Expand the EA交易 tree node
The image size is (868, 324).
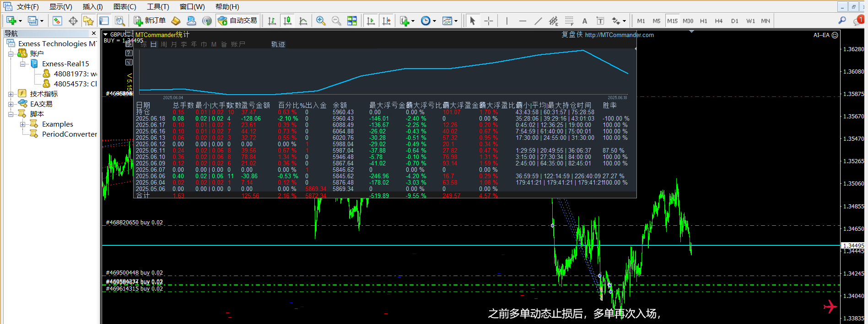click(x=11, y=104)
